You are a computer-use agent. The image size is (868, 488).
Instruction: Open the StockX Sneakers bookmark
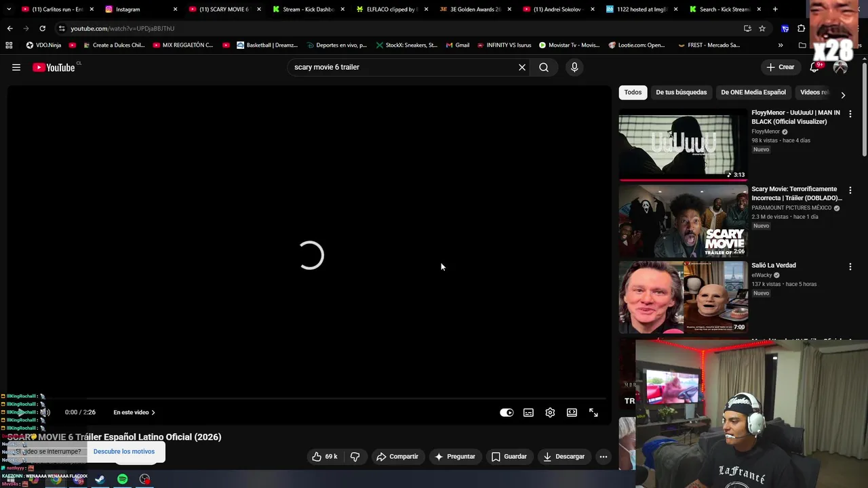click(406, 45)
